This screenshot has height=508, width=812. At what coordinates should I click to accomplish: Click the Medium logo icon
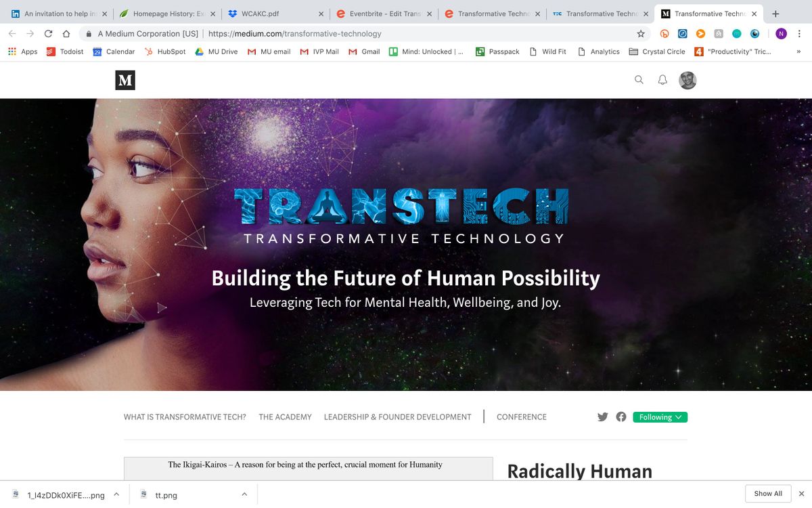click(x=125, y=81)
